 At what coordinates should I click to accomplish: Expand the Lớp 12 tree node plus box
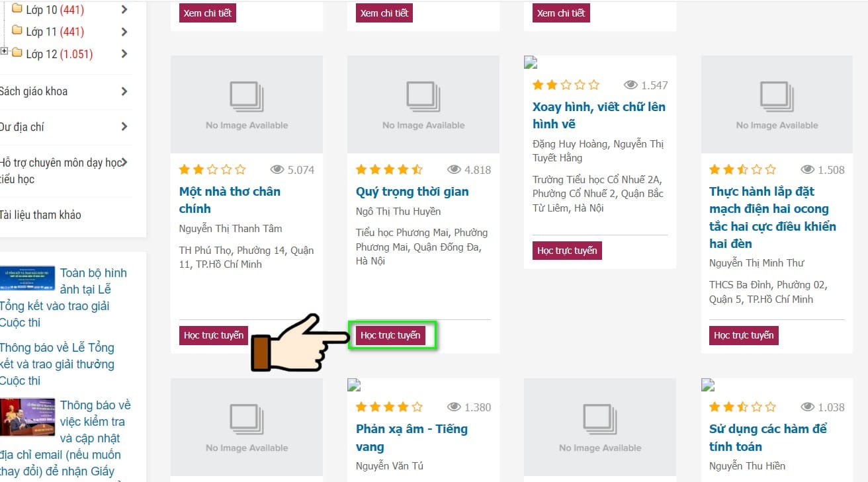pos(4,51)
